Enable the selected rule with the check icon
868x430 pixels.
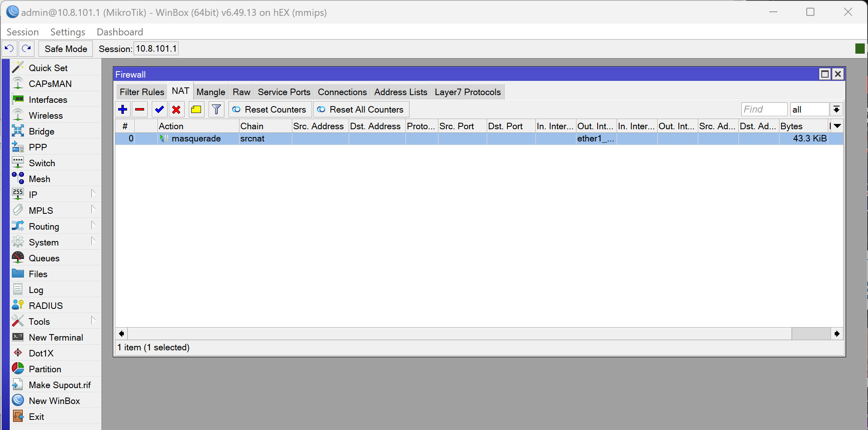click(159, 109)
